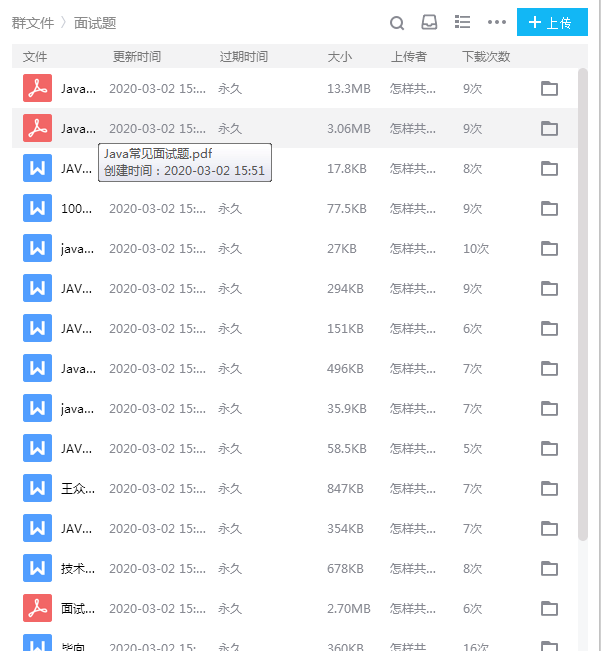Click the 58.5KB size value
This screenshot has height=651, width=601.
[347, 449]
